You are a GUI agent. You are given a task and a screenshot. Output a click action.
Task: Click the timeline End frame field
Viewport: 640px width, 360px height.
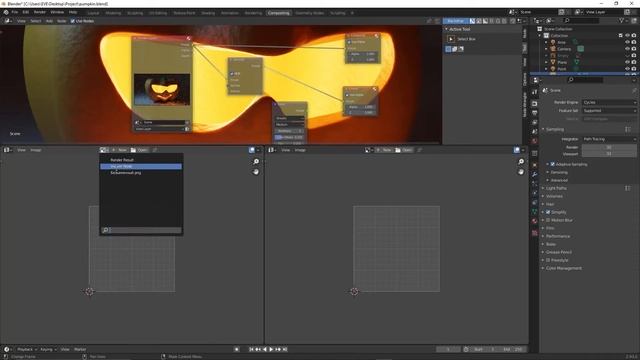pos(513,349)
